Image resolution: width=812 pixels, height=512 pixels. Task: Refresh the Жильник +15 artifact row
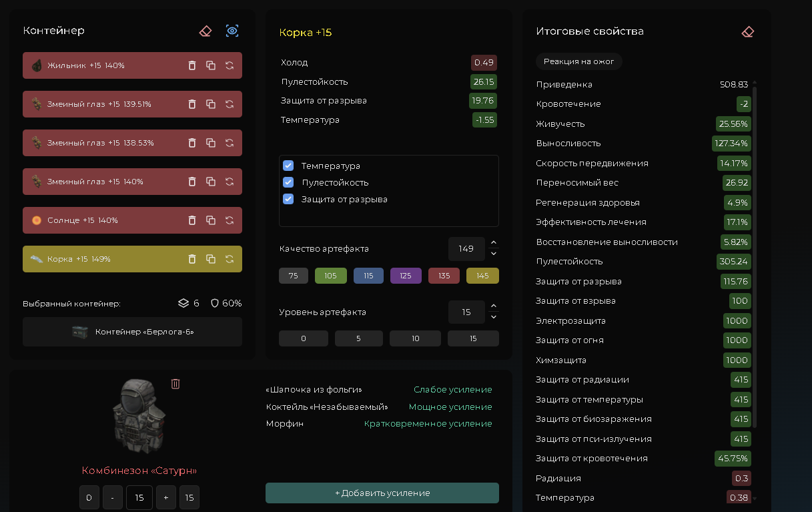(230, 65)
